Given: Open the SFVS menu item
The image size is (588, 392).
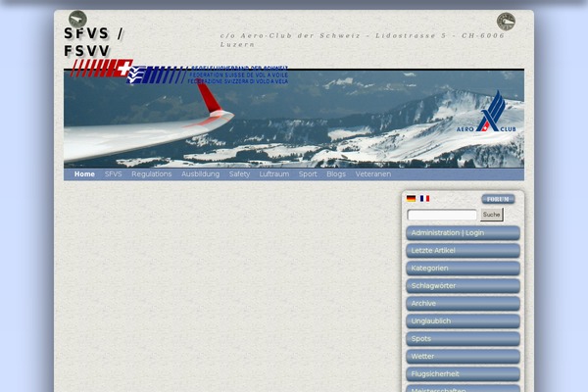Looking at the screenshot, I should (114, 174).
